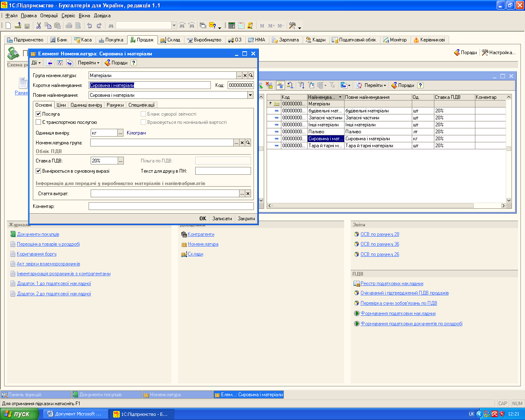This screenshot has width=525, height=420.
Task: Open Група номенклатури ellipsis selection button
Action: tap(239, 75)
